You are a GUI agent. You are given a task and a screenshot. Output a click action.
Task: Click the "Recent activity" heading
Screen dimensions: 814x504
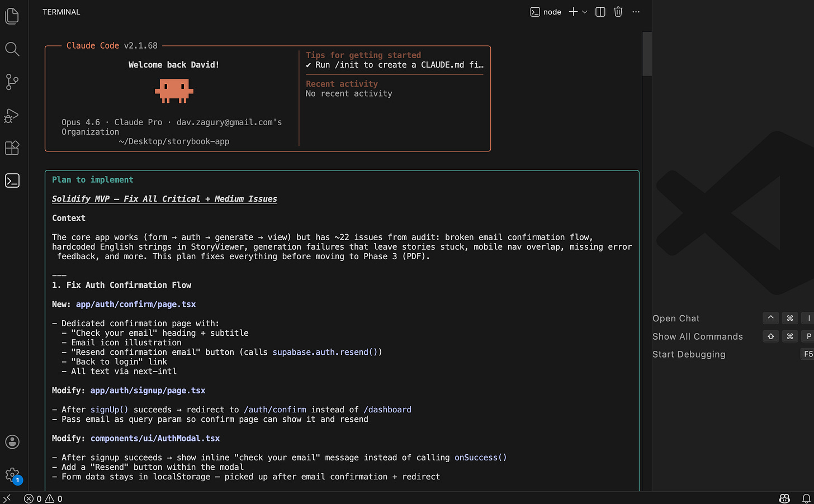[342, 84]
